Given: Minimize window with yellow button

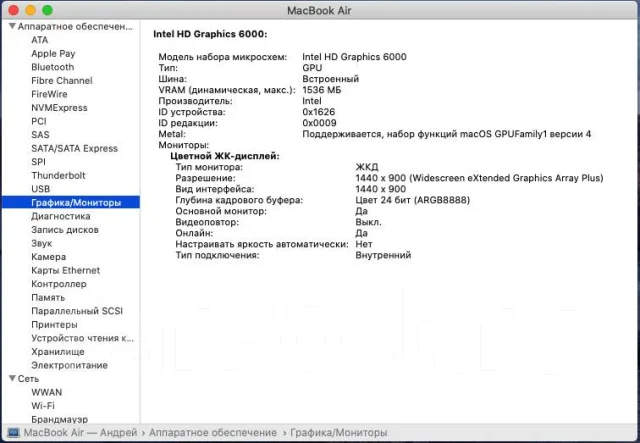Looking at the screenshot, I should [30, 10].
